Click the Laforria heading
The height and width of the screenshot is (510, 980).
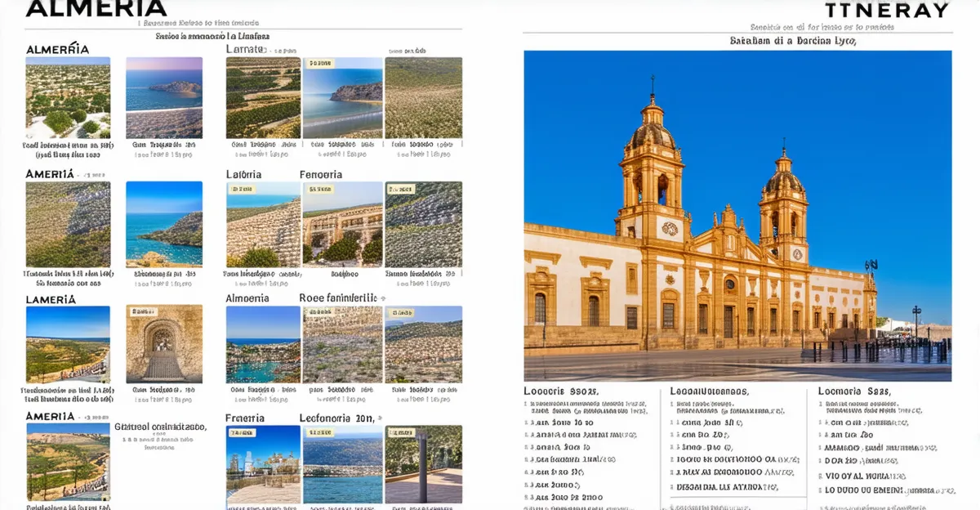(244, 174)
